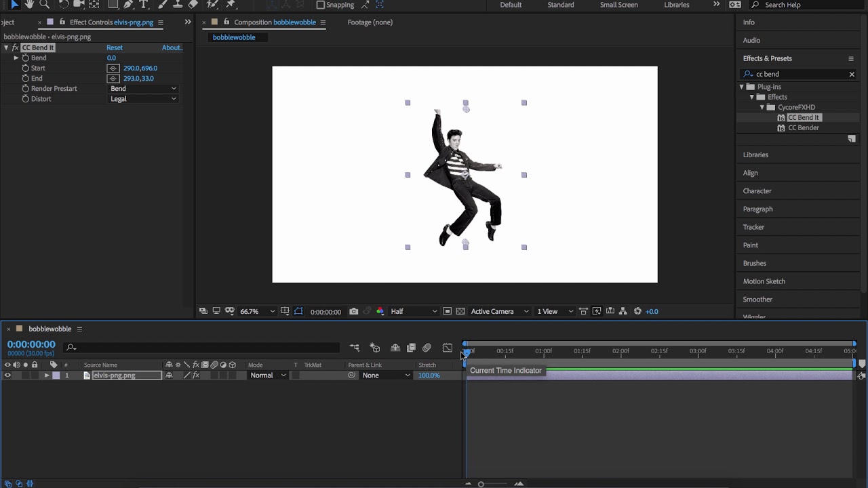Pick the Pan Behind anchor point tool
The width and height of the screenshot is (868, 488).
94,4
